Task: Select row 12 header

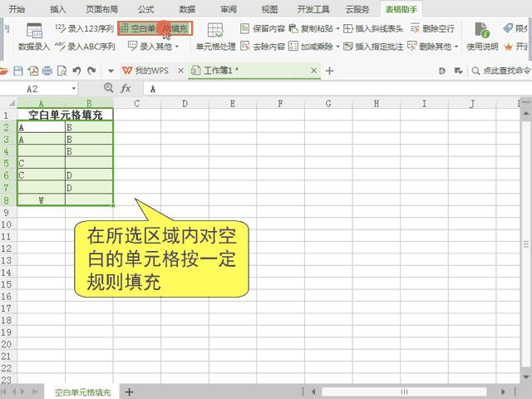Action: point(6,249)
